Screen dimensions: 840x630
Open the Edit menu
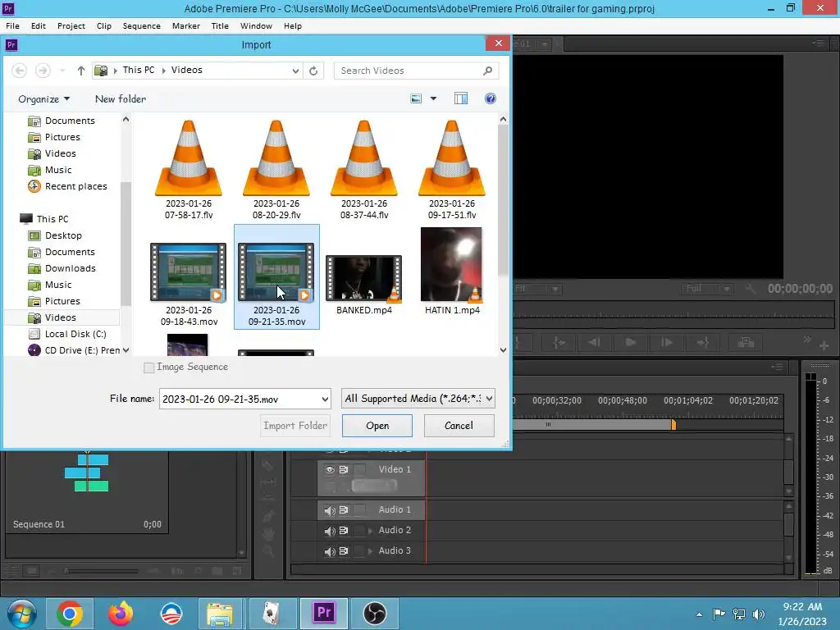(x=38, y=25)
